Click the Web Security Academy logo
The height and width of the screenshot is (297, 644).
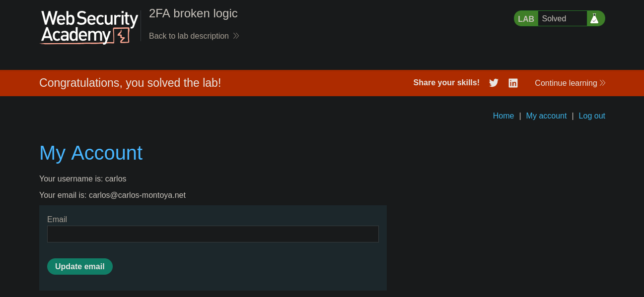[x=89, y=27]
